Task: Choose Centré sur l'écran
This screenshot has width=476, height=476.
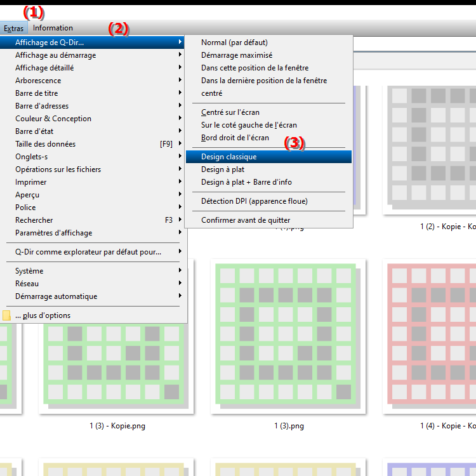Action: pyautogui.click(x=268, y=112)
